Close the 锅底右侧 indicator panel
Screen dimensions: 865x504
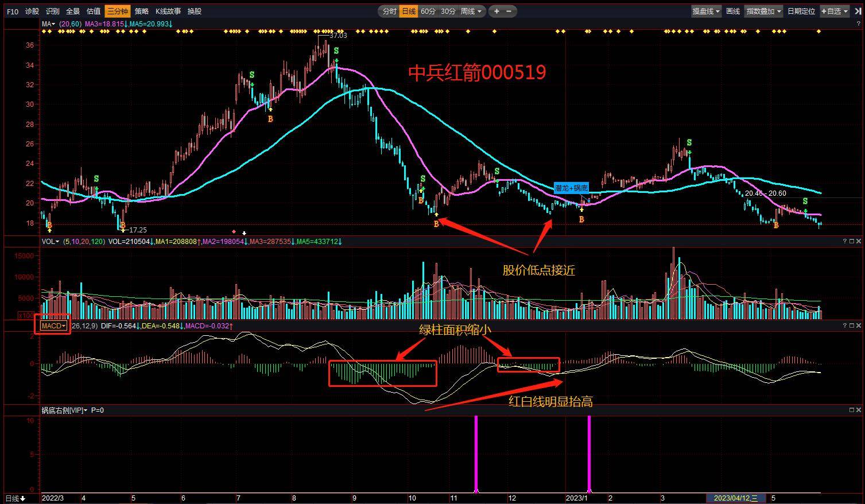[859, 410]
